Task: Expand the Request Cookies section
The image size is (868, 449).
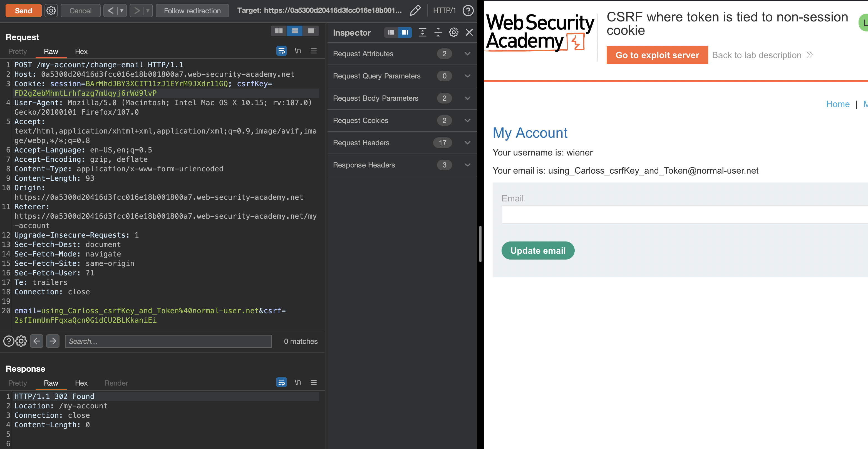Action: click(467, 120)
